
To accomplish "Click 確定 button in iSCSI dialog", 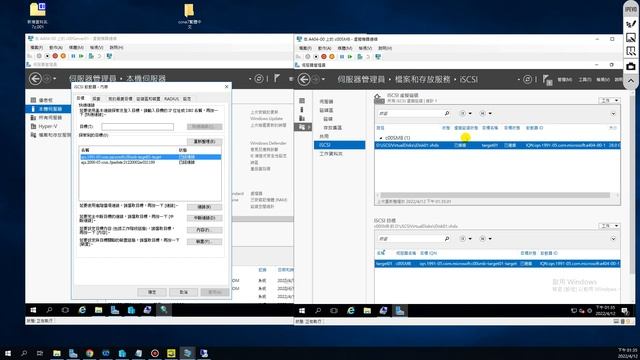I will [x=152, y=292].
